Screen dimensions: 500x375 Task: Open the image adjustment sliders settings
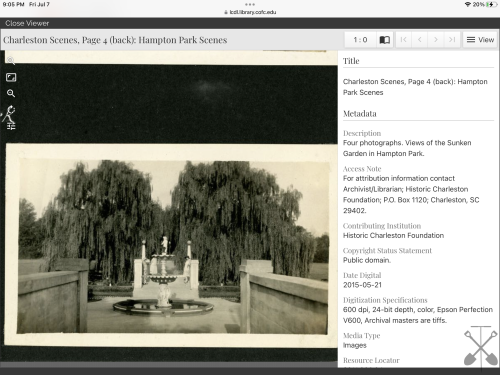[x=11, y=126]
